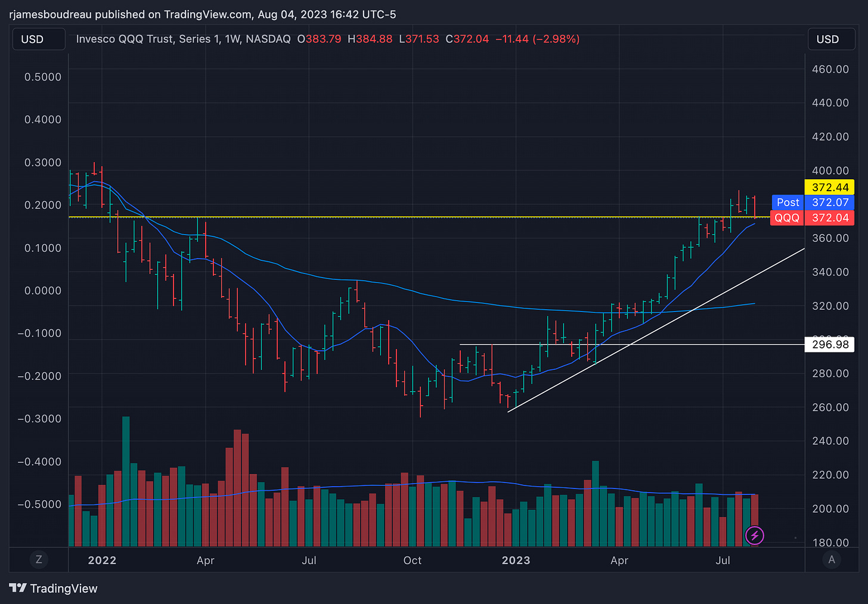This screenshot has height=604, width=868.
Task: Click the blue Post label
Action: pyautogui.click(x=788, y=203)
